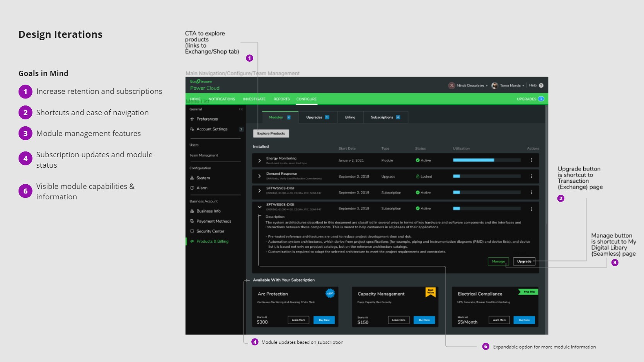Viewport: 644px width, 362px height.
Task: Click the Active check icon on Energy Monitoring
Action: pos(417,160)
